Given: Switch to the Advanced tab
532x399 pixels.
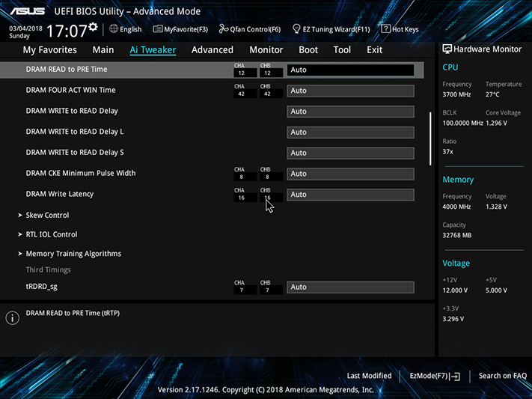Looking at the screenshot, I should (213, 50).
